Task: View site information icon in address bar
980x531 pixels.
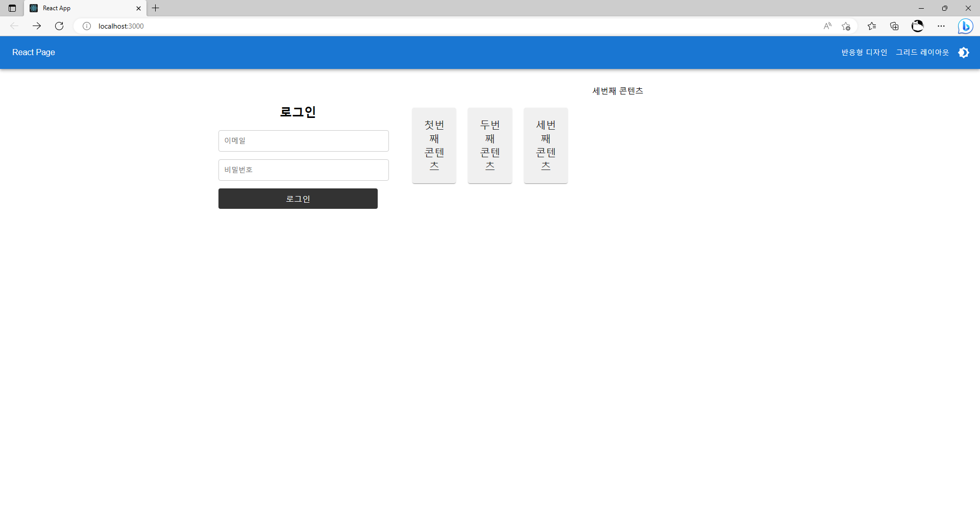Action: click(87, 26)
